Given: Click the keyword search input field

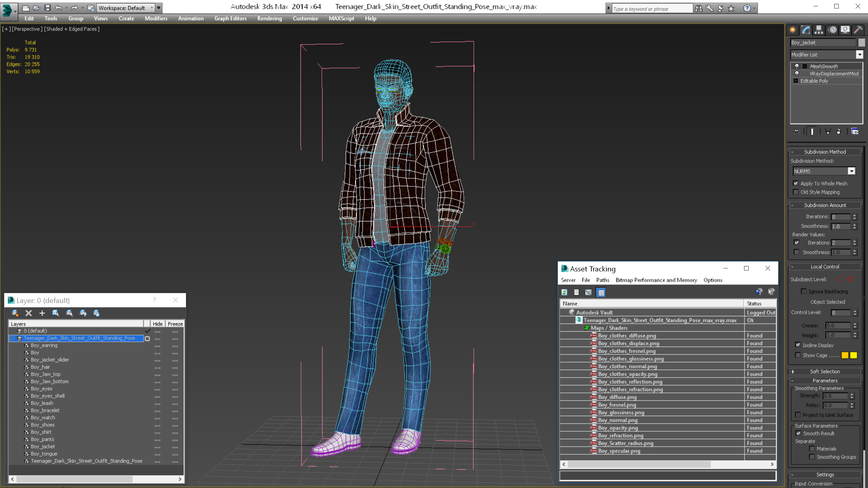Looking at the screenshot, I should (x=652, y=9).
